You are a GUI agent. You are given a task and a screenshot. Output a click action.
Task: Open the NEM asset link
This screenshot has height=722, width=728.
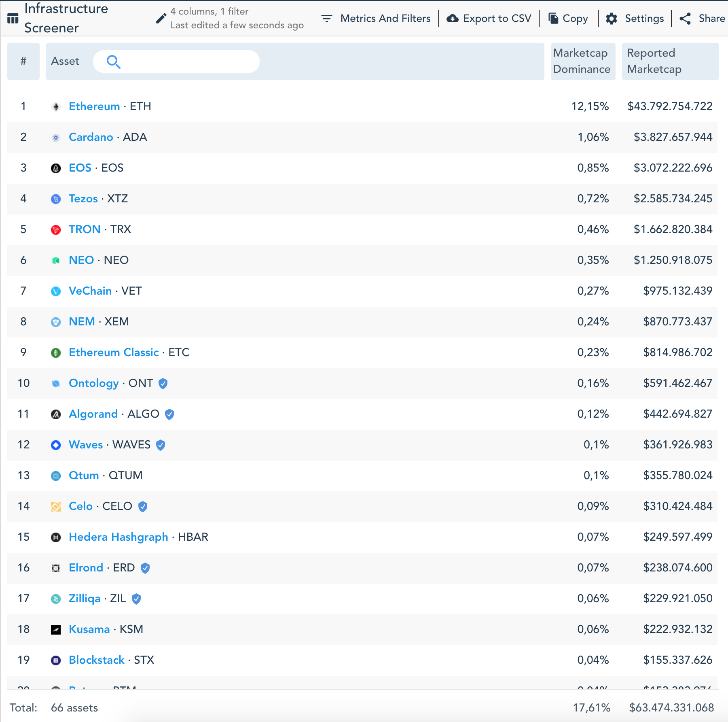click(82, 322)
